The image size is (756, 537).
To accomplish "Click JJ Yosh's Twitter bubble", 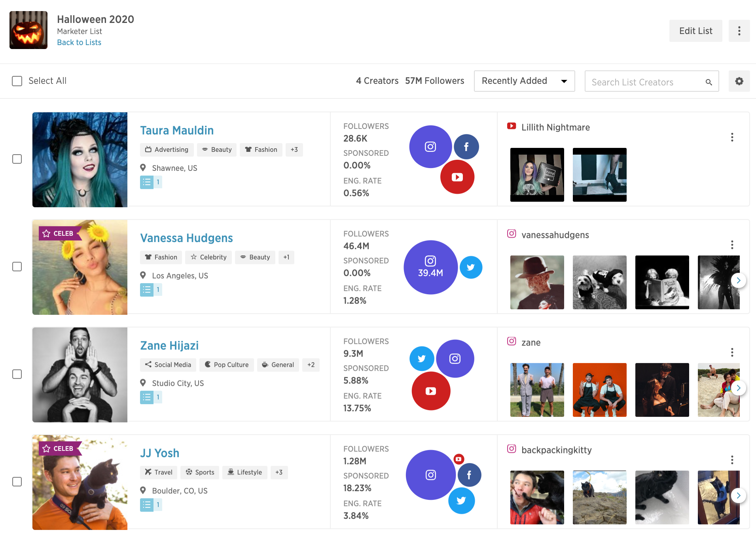I will [x=461, y=501].
